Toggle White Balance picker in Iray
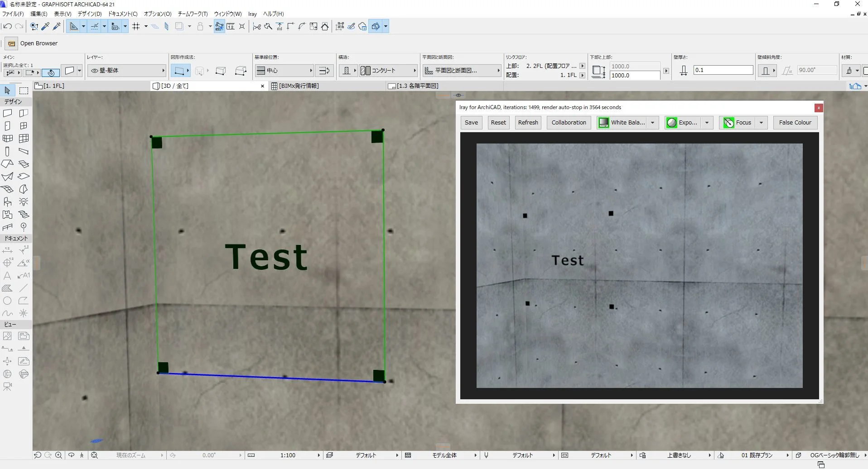Image resolution: width=868 pixels, height=469 pixels. [603, 123]
